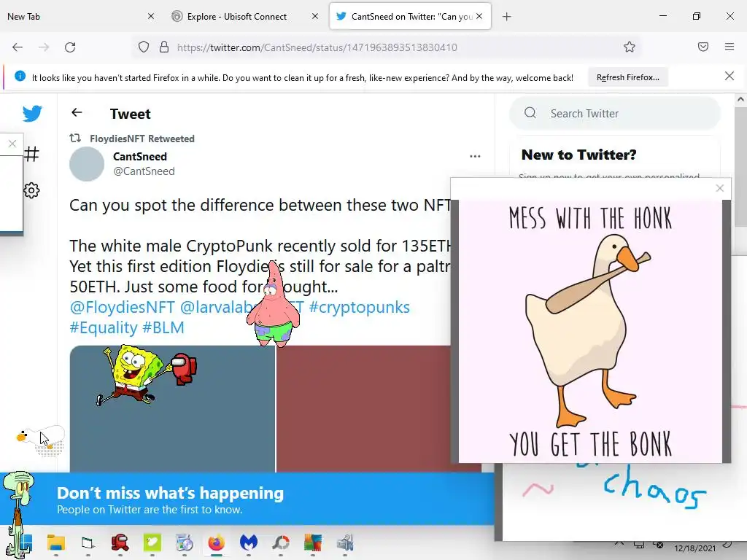This screenshot has height=560, width=747.
Task: Click CantSneed's profile avatar
Action: click(x=87, y=164)
